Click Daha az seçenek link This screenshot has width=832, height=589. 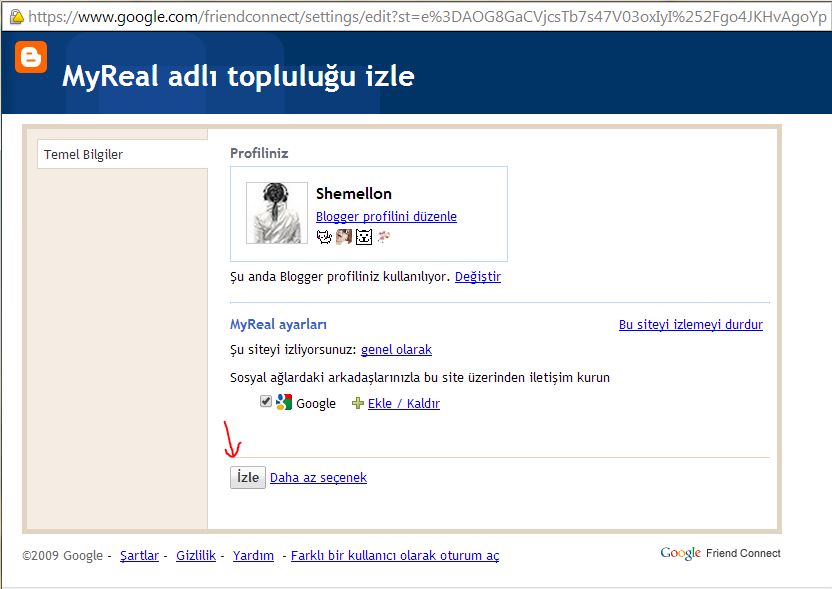coord(318,478)
